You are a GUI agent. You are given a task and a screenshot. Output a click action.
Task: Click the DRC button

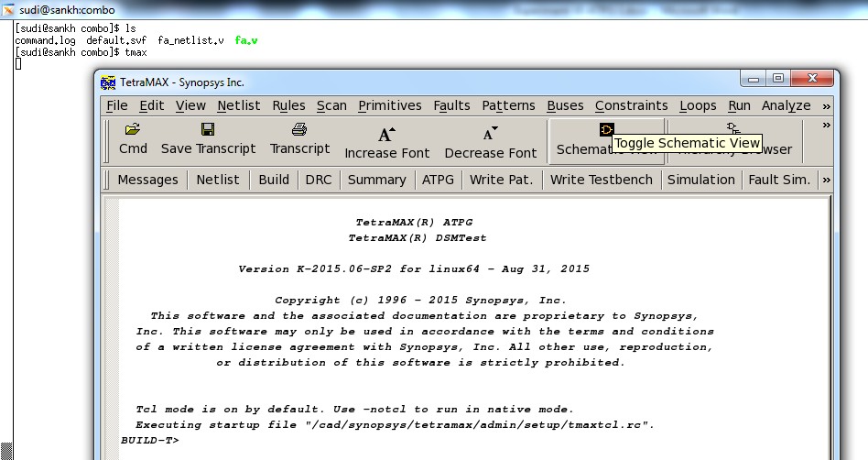pyautogui.click(x=319, y=180)
